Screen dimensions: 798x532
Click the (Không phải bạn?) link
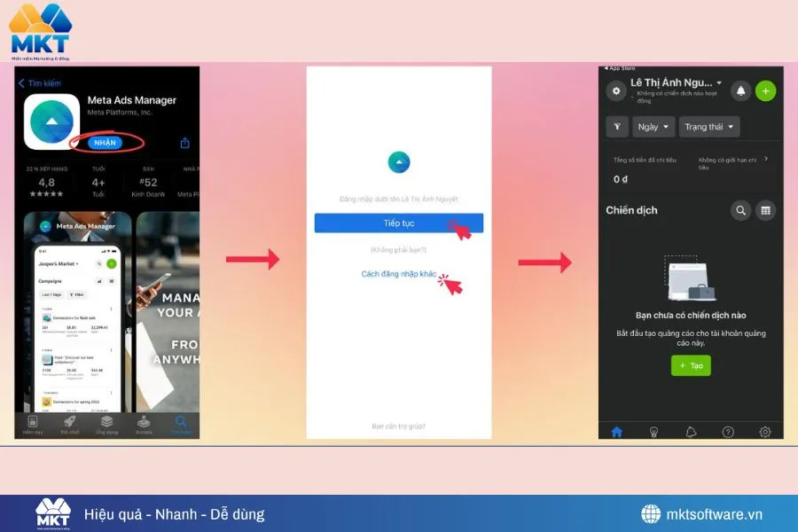(x=398, y=250)
